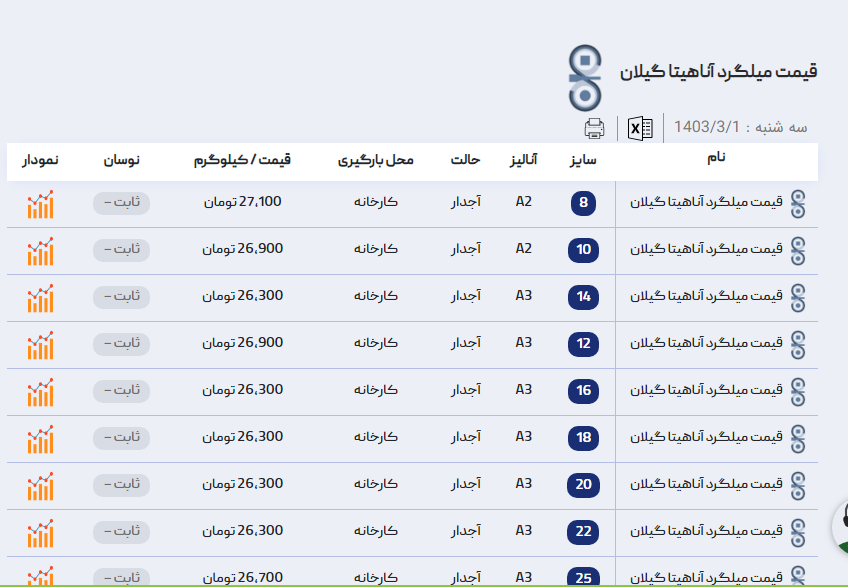
Task: Click the printer icon to print the table
Action: (x=595, y=128)
